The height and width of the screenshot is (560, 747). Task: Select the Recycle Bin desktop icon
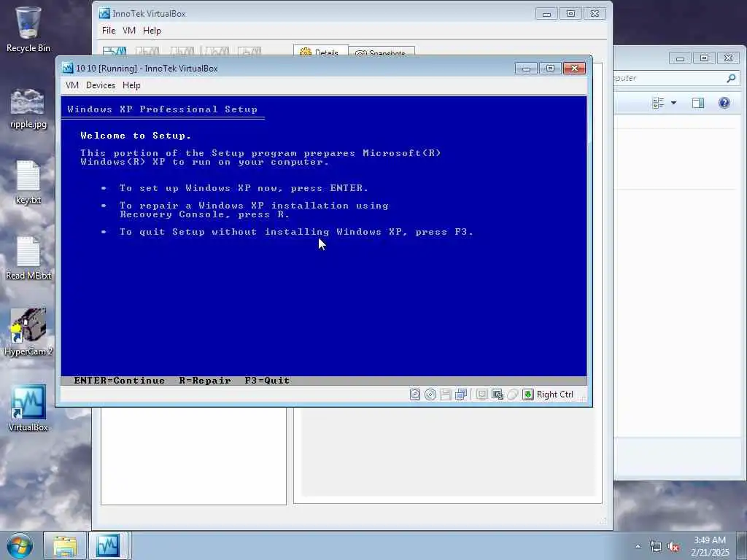(28, 29)
